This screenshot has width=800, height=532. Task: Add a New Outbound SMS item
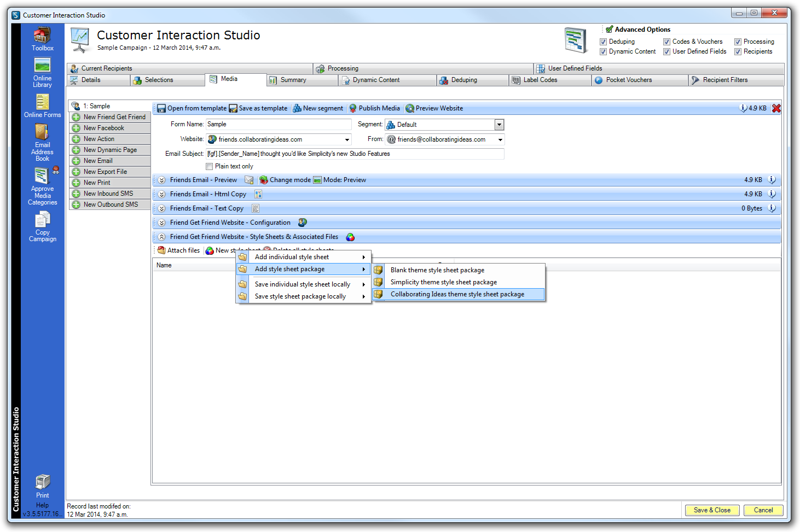tap(110, 204)
